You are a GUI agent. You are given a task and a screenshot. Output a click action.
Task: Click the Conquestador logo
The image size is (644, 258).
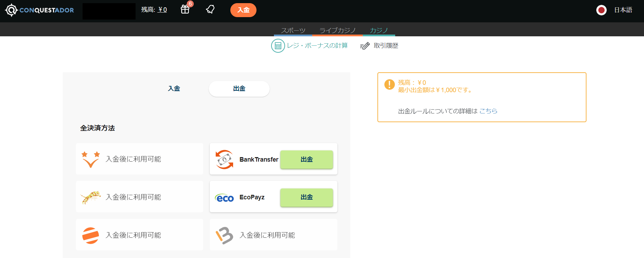39,10
